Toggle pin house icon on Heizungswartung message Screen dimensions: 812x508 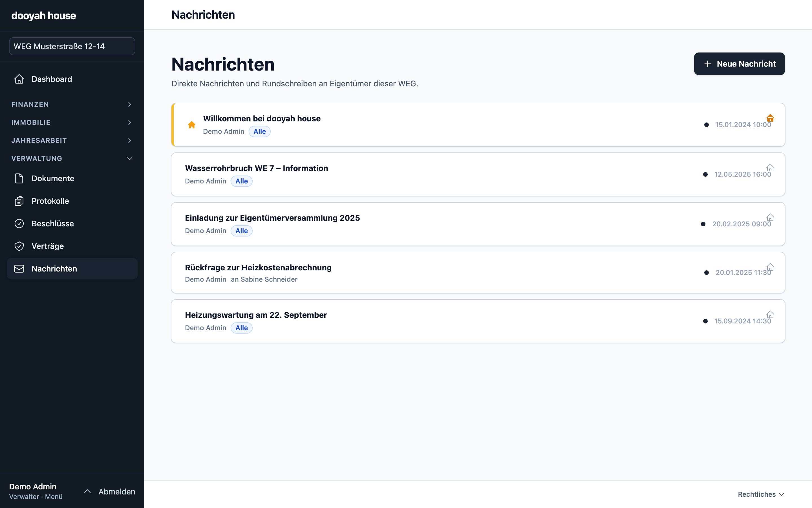770,314
